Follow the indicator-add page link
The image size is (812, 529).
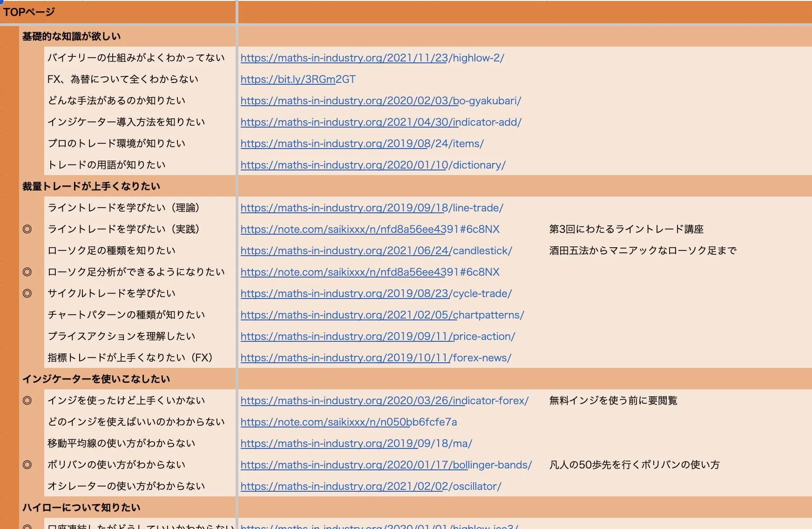[x=380, y=122]
